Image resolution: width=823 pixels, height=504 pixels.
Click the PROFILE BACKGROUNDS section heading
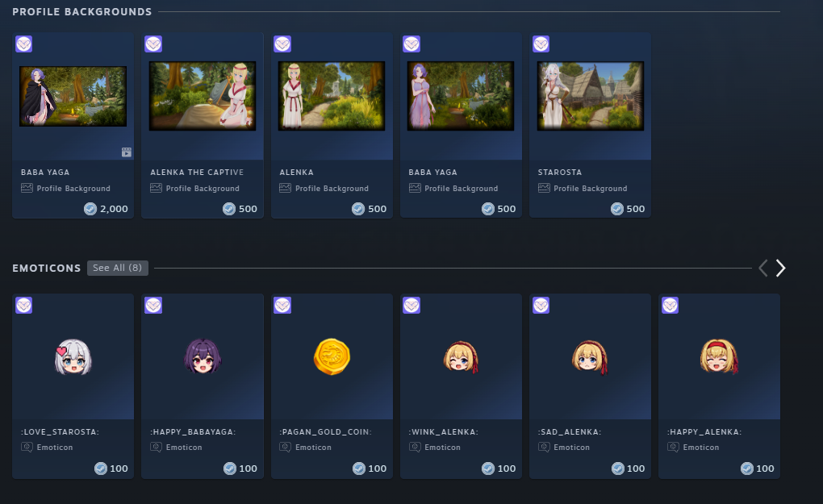click(81, 11)
